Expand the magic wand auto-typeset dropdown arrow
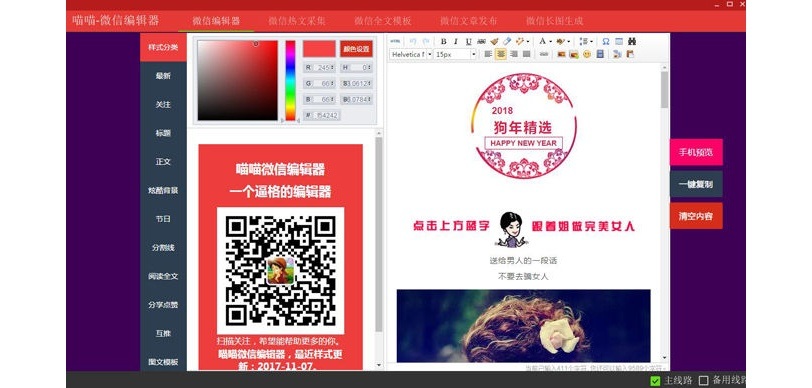The image size is (812, 388). [x=528, y=41]
